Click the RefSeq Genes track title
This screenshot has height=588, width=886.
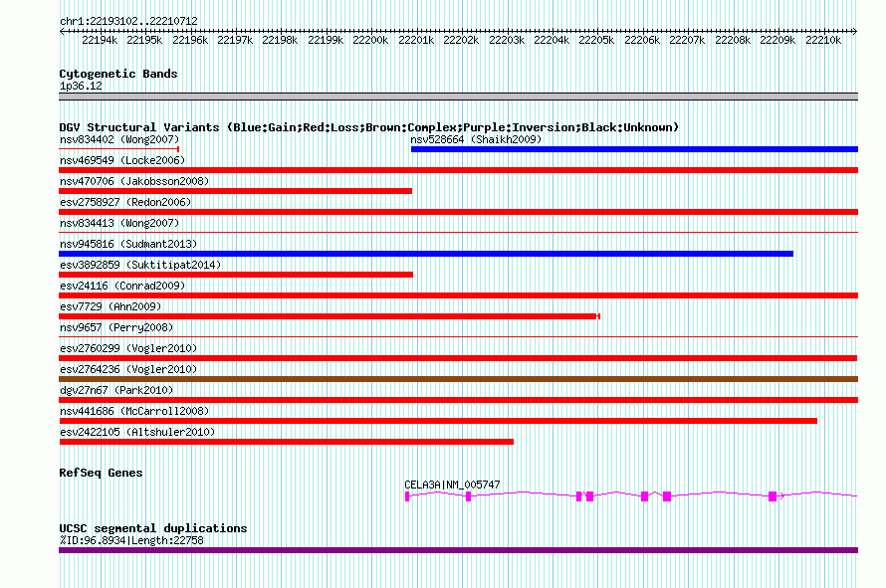pos(101,473)
